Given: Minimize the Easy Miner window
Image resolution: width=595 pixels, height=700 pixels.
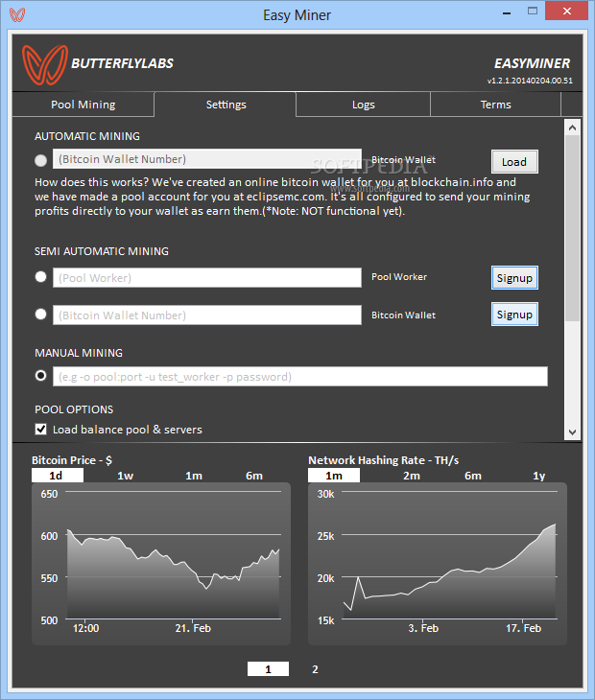Looking at the screenshot, I should [x=507, y=12].
